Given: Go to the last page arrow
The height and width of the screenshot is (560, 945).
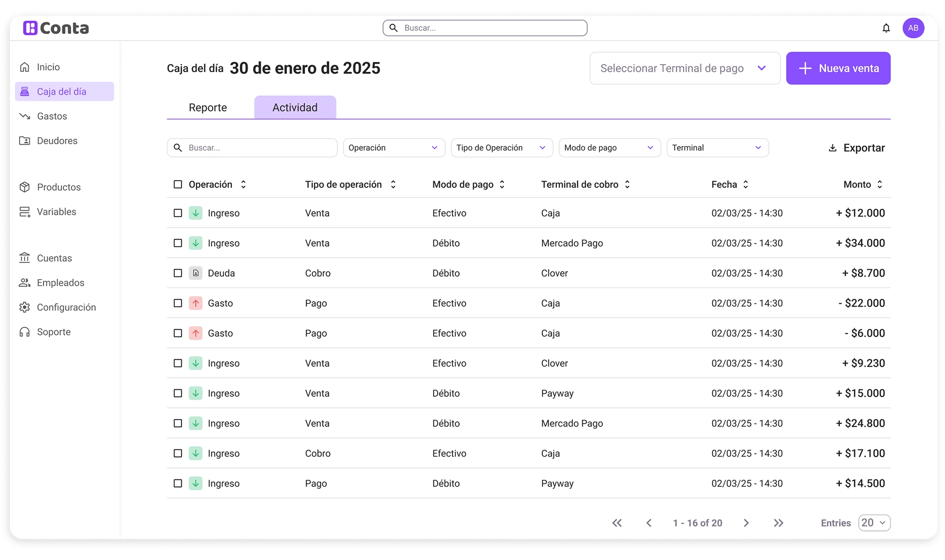Looking at the screenshot, I should point(778,523).
